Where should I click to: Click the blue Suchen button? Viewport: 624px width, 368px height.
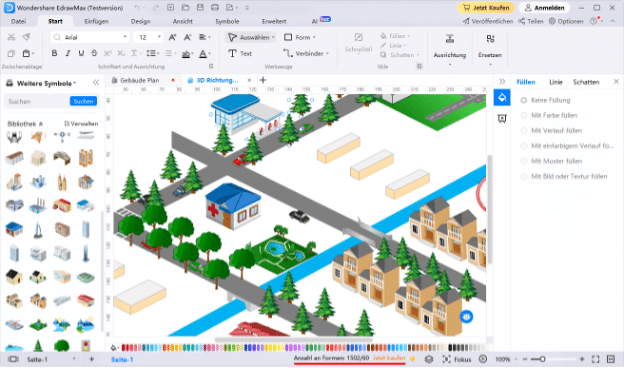83,101
